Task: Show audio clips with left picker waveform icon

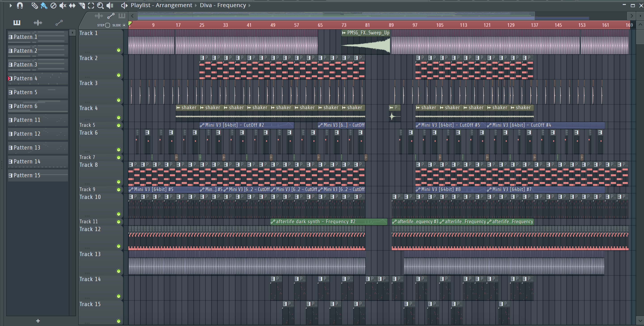Action: [38, 23]
